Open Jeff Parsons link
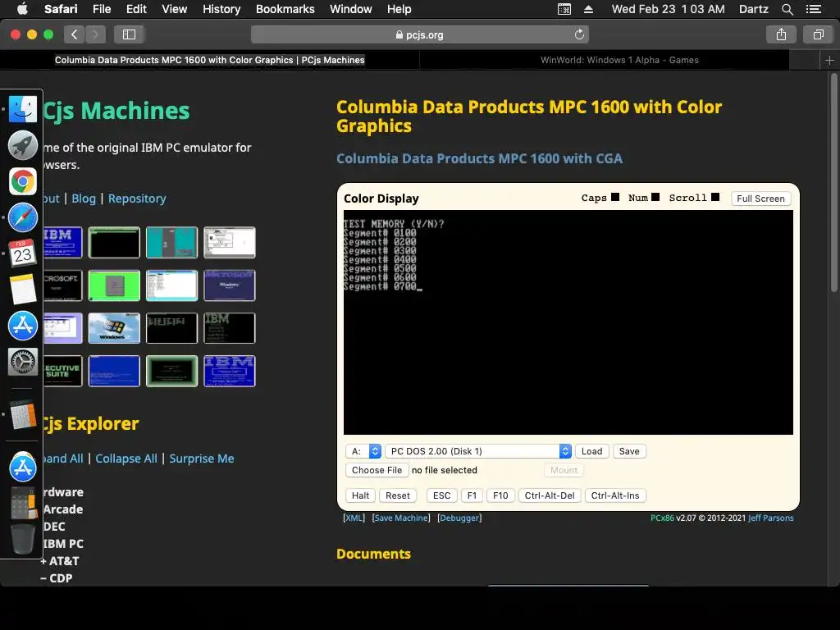 [771, 518]
